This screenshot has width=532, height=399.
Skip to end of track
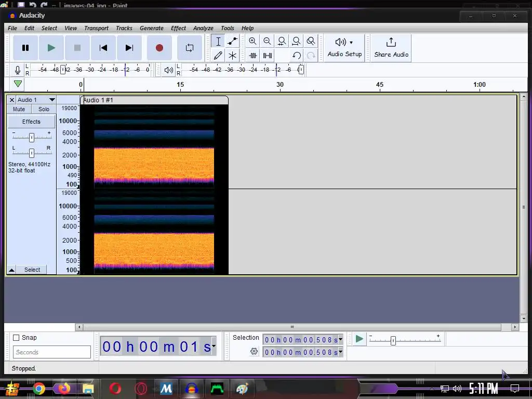(129, 48)
